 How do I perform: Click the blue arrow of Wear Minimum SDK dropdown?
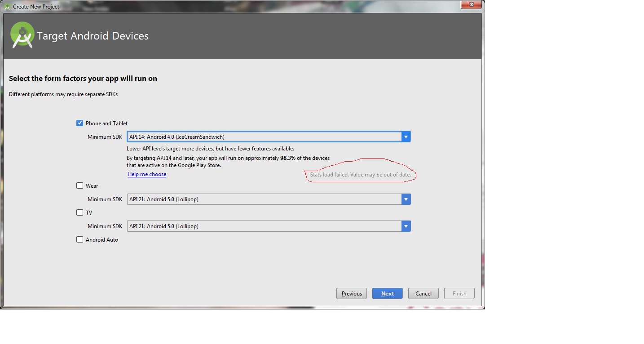tap(406, 199)
